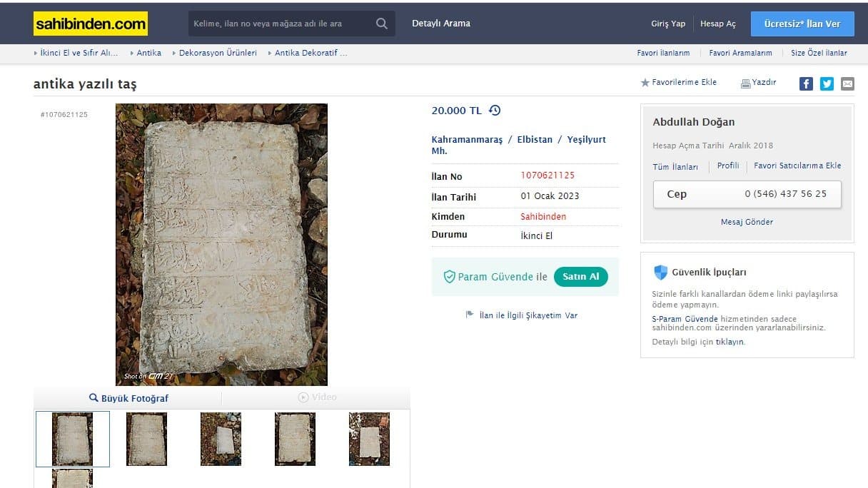Send listing via email envelope icon
The image size is (868, 488).
pos(847,83)
